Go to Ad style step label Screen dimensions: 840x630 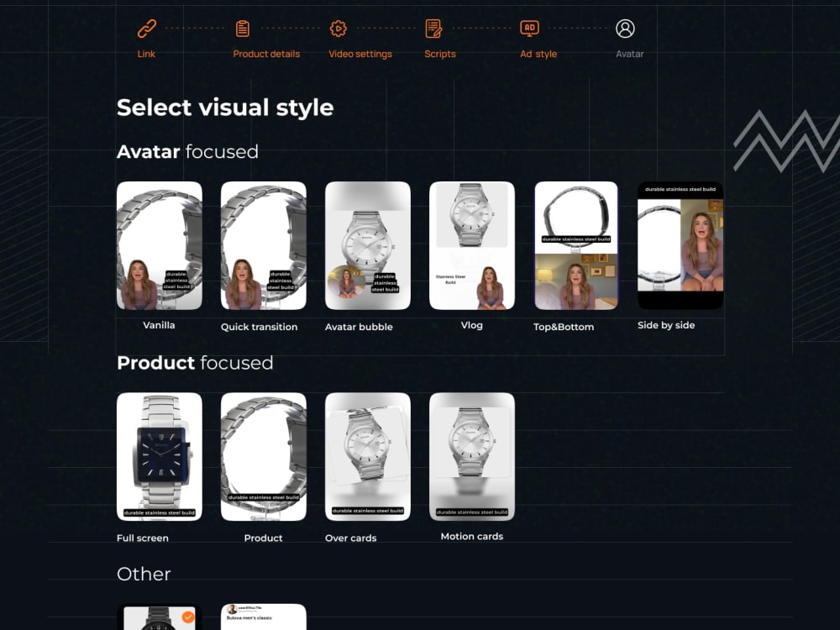(x=538, y=54)
